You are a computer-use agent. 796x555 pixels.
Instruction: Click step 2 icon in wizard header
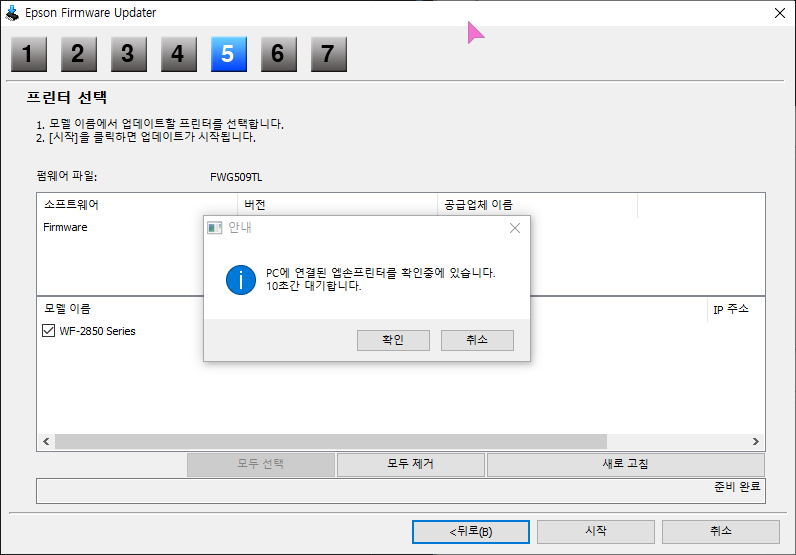point(79,54)
